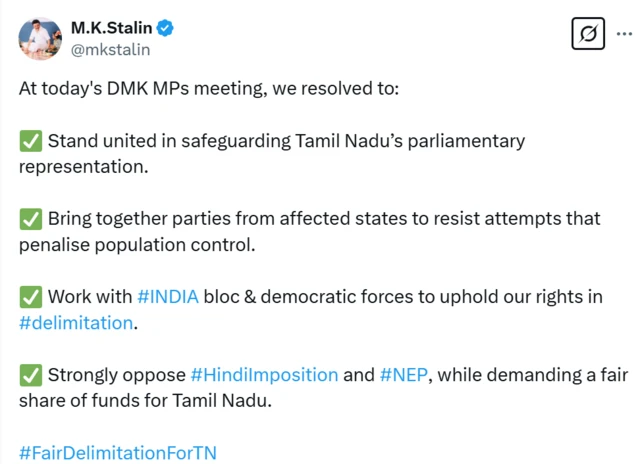Click the green checkmark before 'Bring together'

(x=30, y=219)
